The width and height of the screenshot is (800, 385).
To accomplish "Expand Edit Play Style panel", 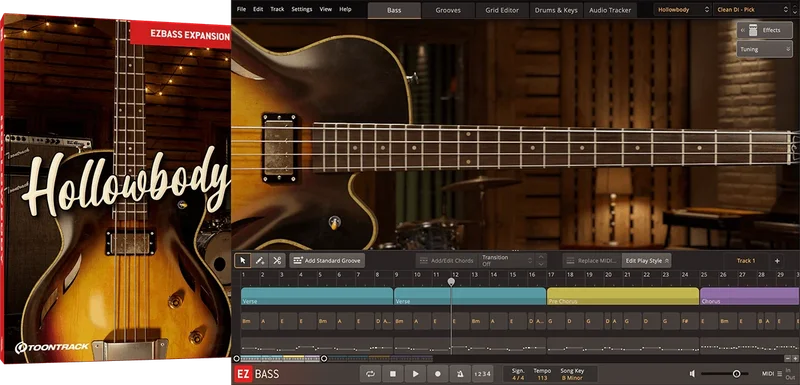I will click(646, 261).
